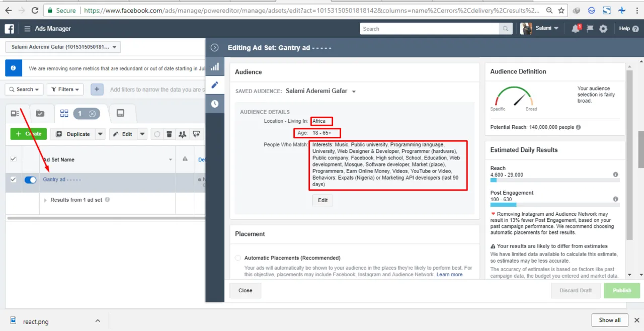Collapse the editing panel with arrow icon
644x331 pixels.
pyautogui.click(x=215, y=48)
